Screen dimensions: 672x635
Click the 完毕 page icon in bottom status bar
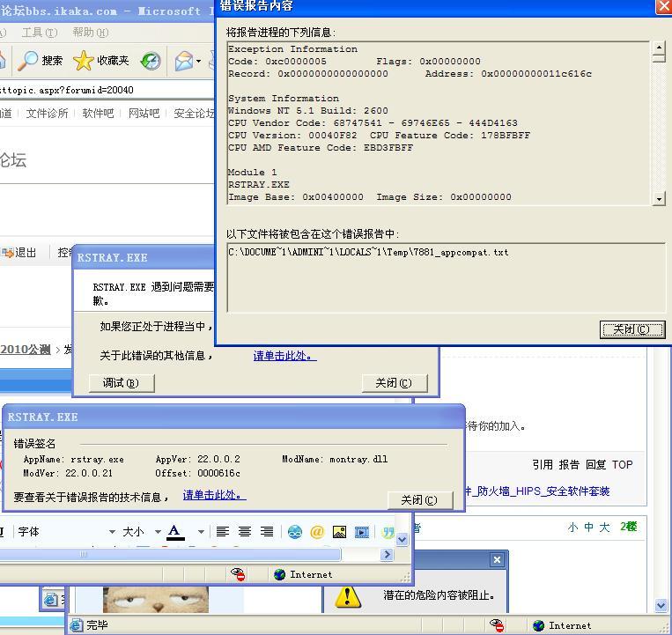click(x=77, y=625)
